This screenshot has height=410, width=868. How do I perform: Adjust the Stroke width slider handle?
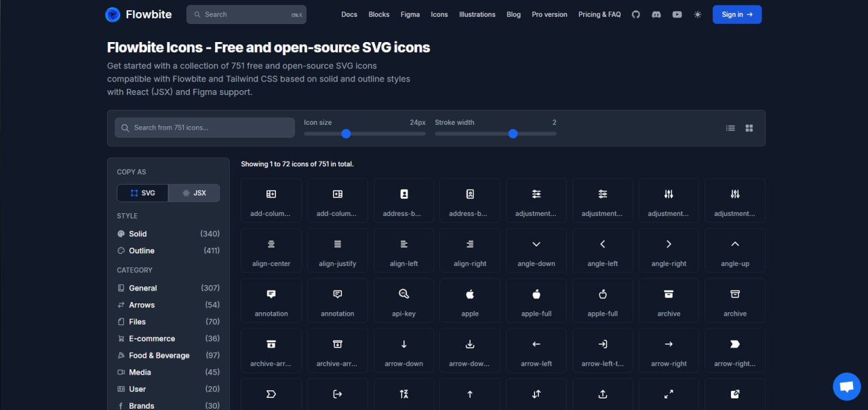[513, 134]
